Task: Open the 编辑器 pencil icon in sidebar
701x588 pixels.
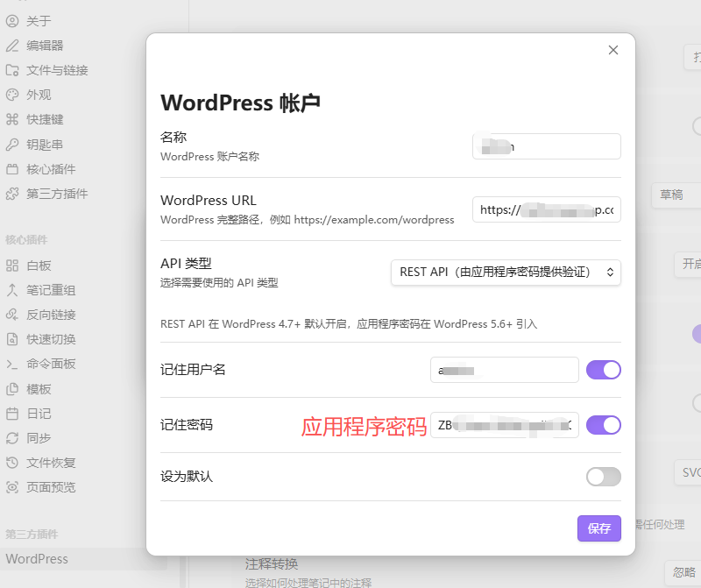Action: pos(12,46)
